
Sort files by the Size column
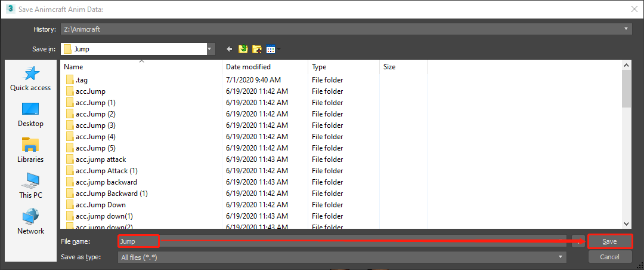403,67
